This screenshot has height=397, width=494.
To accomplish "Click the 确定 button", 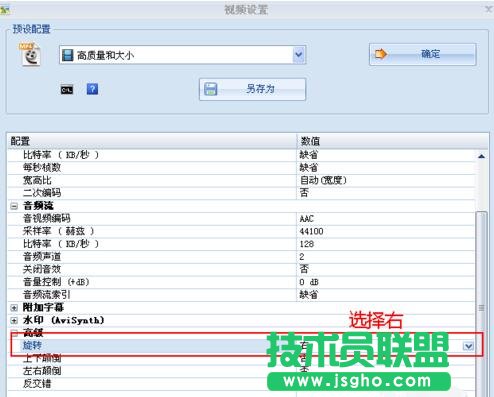I will [x=422, y=54].
